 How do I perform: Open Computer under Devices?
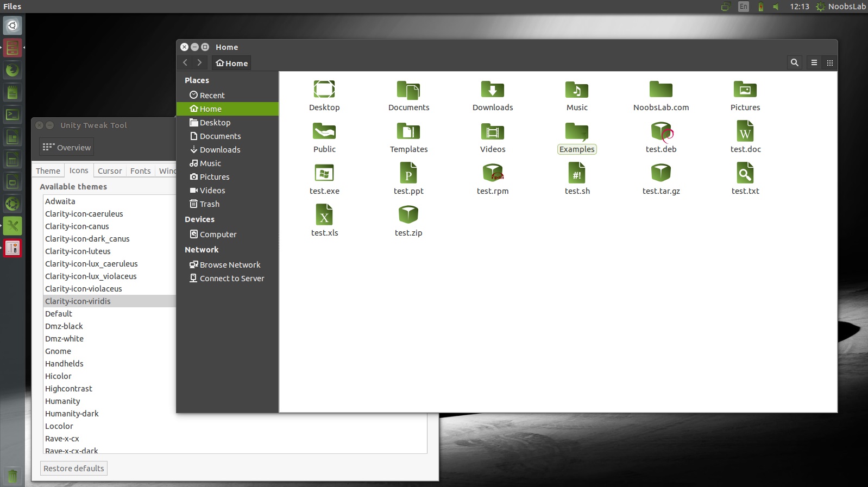click(228, 234)
